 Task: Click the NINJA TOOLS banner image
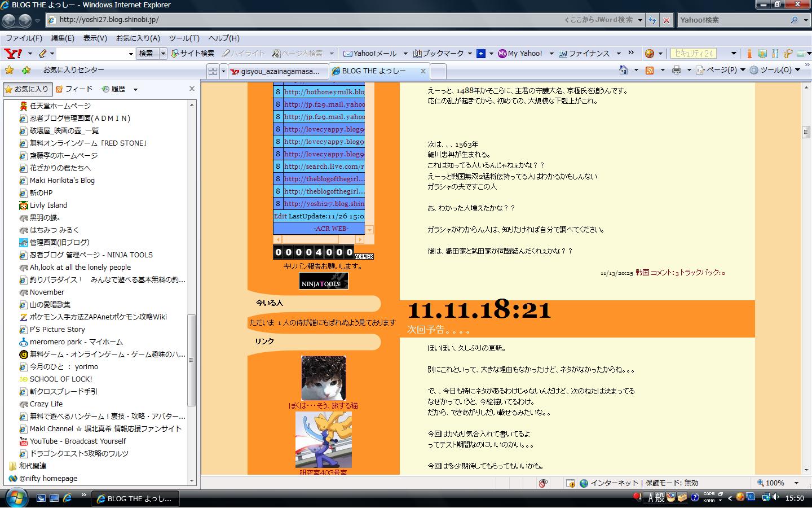tap(324, 281)
